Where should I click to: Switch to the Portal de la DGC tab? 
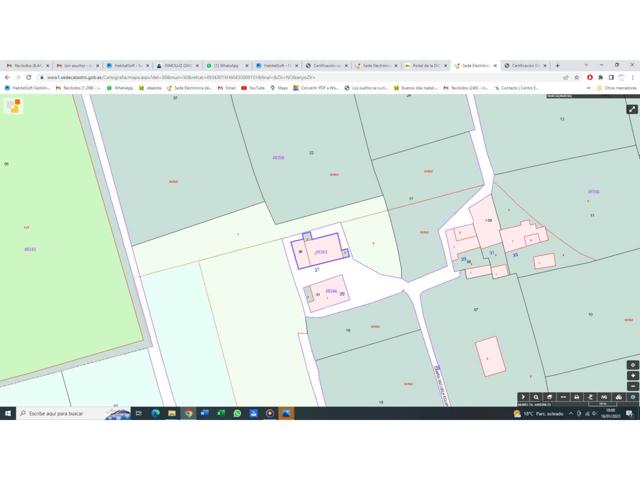pyautogui.click(x=426, y=65)
